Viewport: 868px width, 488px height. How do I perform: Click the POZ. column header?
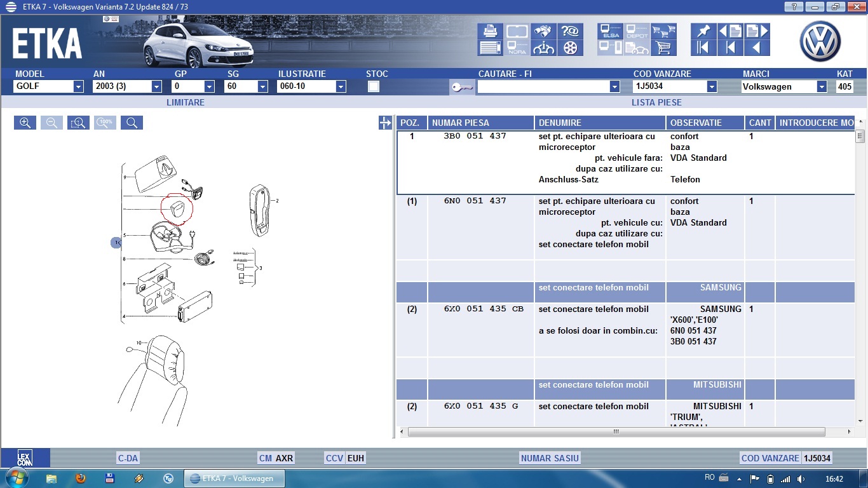pyautogui.click(x=412, y=123)
